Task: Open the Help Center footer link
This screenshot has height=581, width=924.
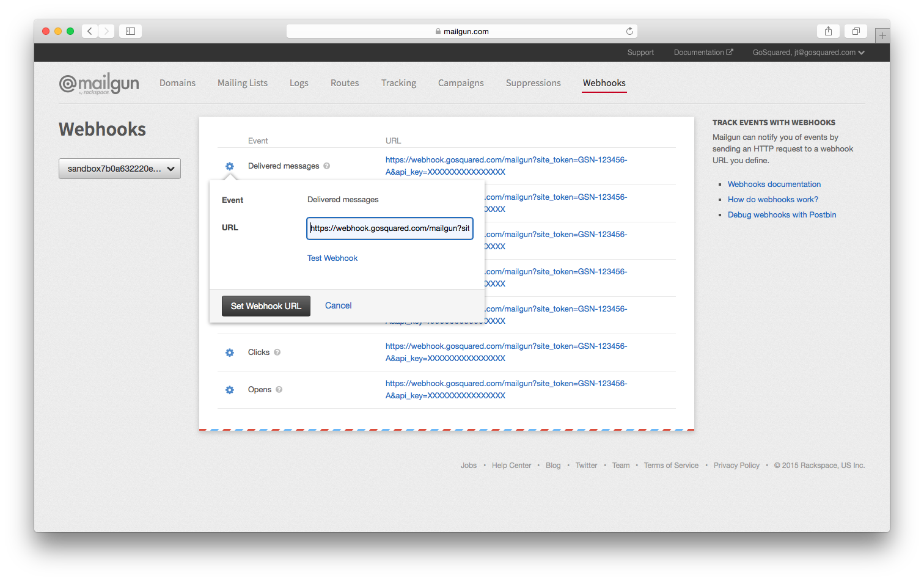Action: (x=512, y=466)
